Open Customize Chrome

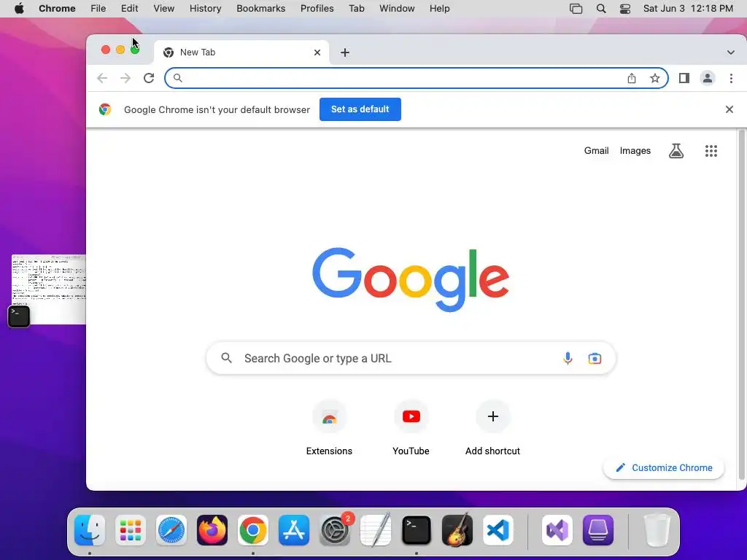click(x=664, y=468)
